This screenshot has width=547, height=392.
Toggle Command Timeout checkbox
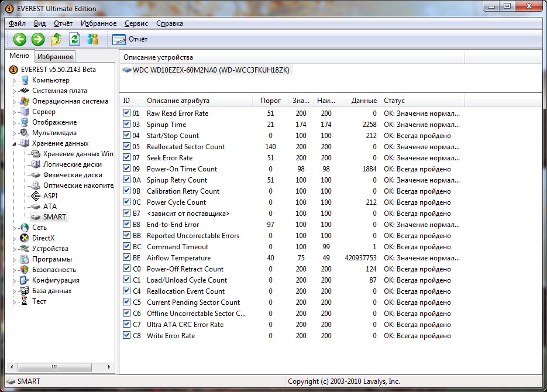click(x=126, y=246)
